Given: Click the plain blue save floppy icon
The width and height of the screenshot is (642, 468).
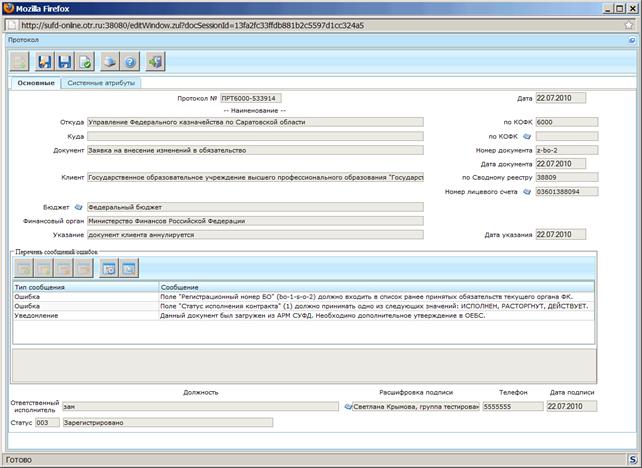Looking at the screenshot, I should [65, 62].
